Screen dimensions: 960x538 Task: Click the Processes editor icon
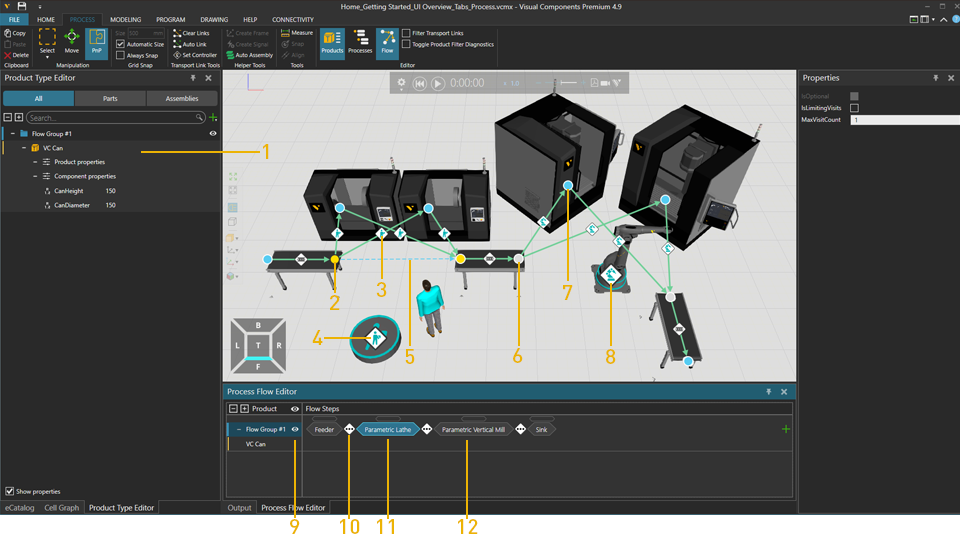click(360, 41)
